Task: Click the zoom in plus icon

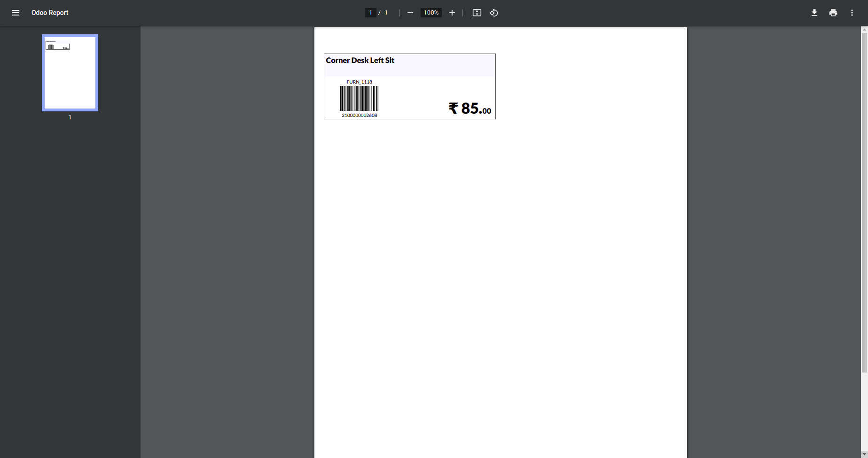Action: click(x=452, y=13)
